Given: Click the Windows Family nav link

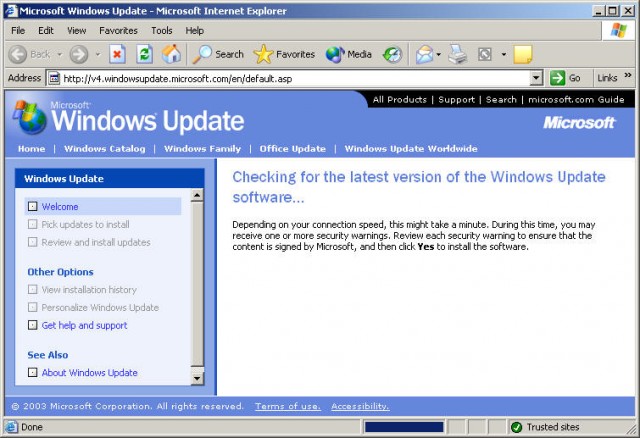Looking at the screenshot, I should (202, 149).
